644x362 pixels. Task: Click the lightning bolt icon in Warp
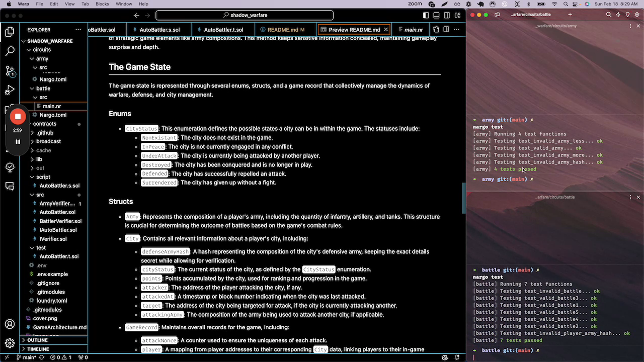(618, 15)
